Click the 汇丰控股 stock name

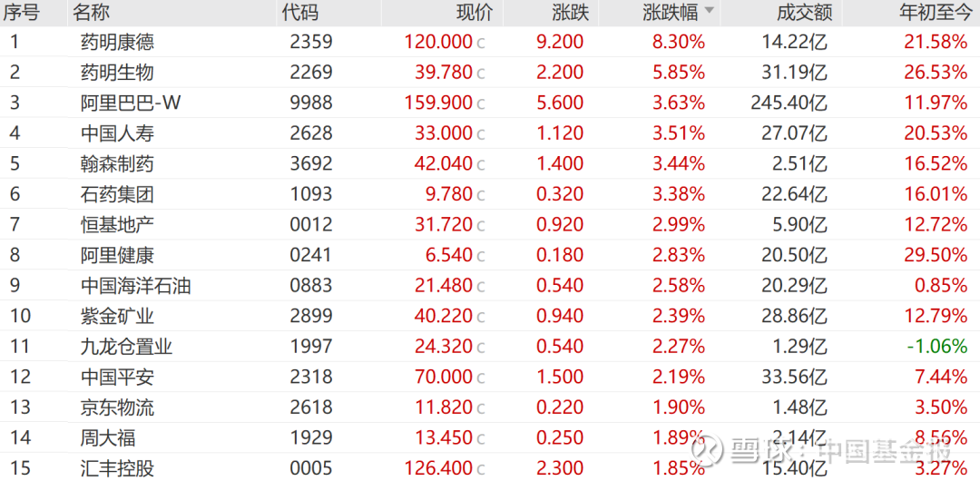117,468
